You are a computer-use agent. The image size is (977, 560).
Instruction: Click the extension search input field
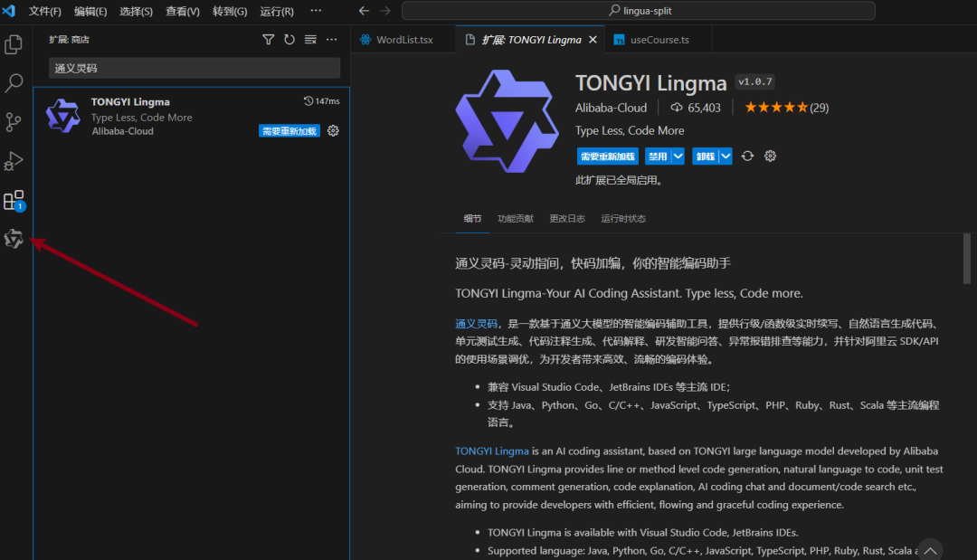coord(194,68)
